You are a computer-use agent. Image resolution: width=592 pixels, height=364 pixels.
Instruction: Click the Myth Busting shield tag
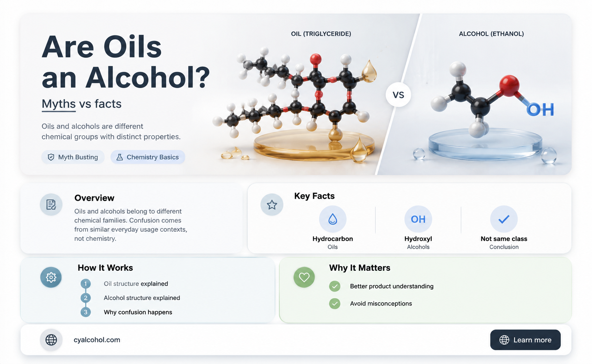(73, 157)
